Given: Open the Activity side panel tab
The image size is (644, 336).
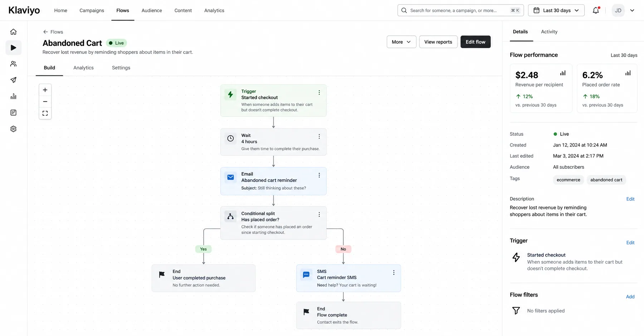Looking at the screenshot, I should (x=549, y=32).
